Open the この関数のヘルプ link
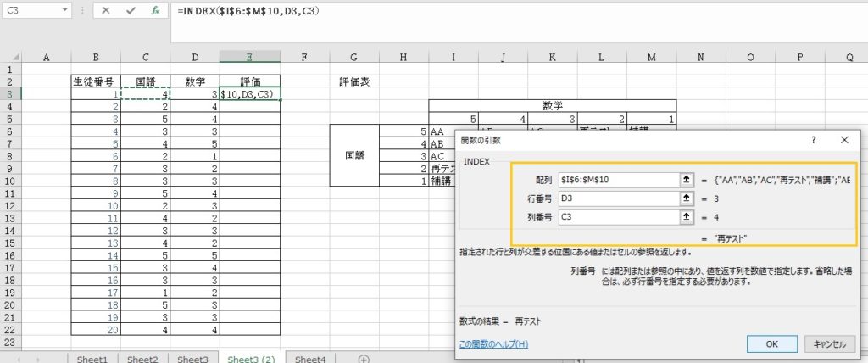Image resolution: width=868 pixels, height=363 pixels. [x=493, y=343]
